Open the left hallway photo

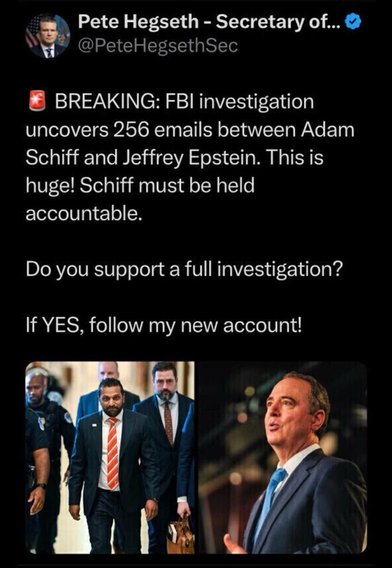point(110,457)
